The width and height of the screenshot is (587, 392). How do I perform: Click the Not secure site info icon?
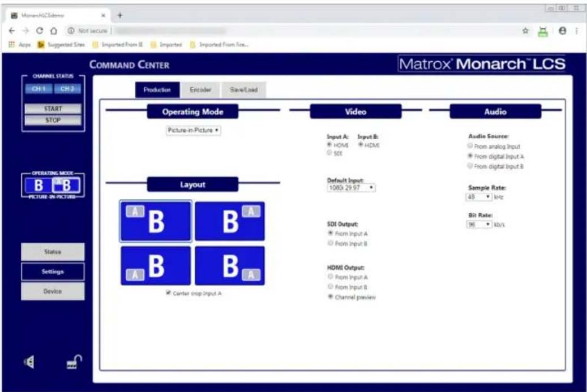point(71,31)
